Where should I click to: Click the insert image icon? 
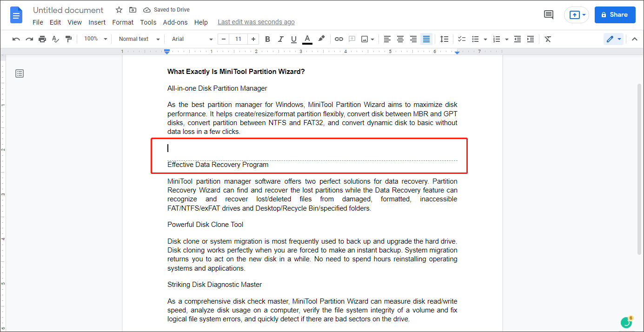pyautogui.click(x=365, y=39)
